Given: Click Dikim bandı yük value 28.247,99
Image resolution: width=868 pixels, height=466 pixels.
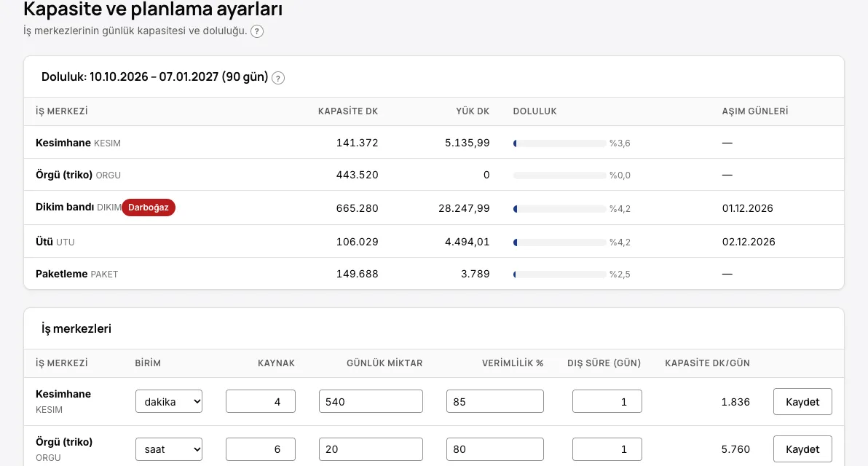Looking at the screenshot, I should click(x=464, y=208).
